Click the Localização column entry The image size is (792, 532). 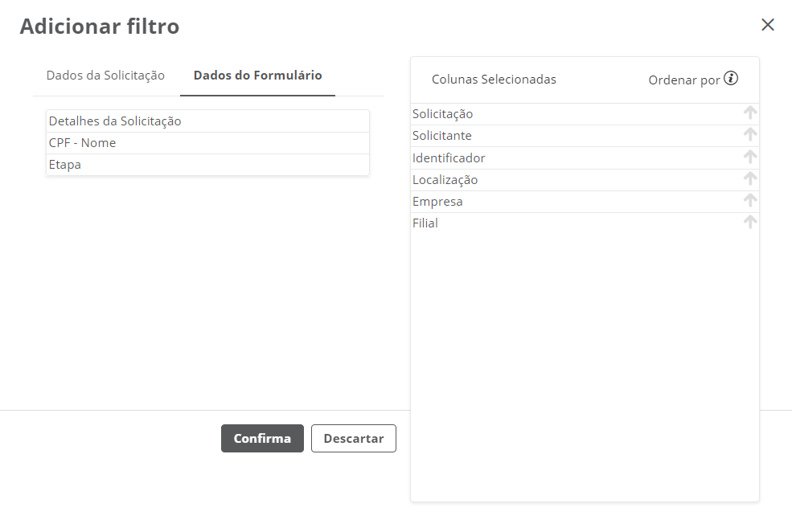[x=445, y=180]
